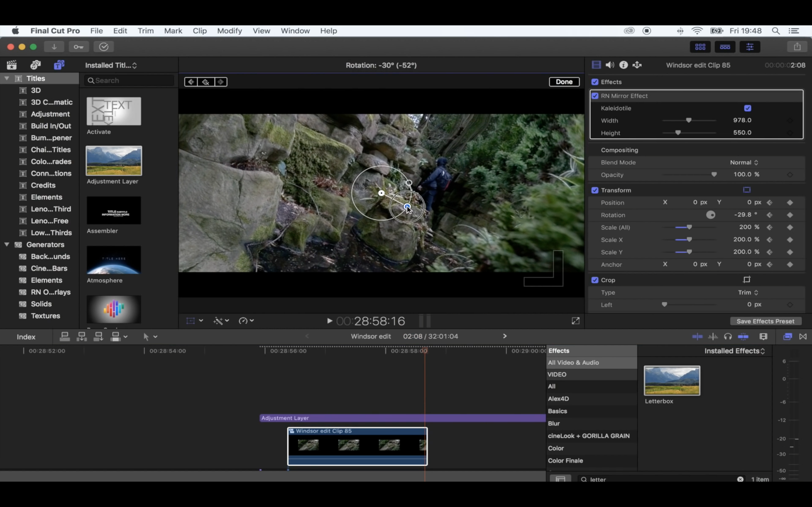Image resolution: width=812 pixels, height=507 pixels.
Task: Open the info inspector tab
Action: [x=623, y=65]
